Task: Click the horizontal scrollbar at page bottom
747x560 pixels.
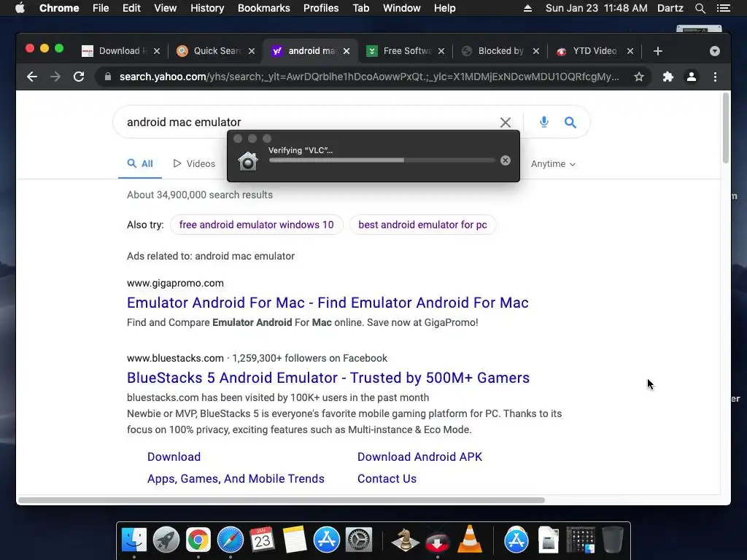Action: [281, 500]
